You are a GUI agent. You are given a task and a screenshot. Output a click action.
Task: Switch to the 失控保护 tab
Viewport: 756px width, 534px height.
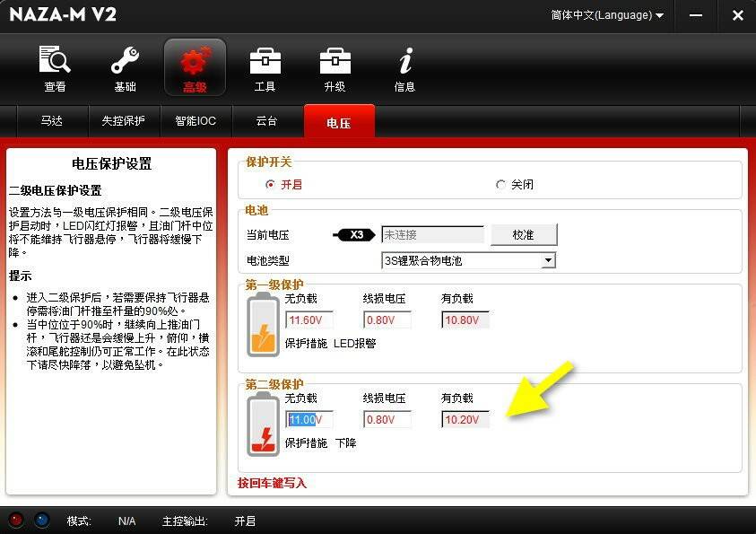click(124, 121)
